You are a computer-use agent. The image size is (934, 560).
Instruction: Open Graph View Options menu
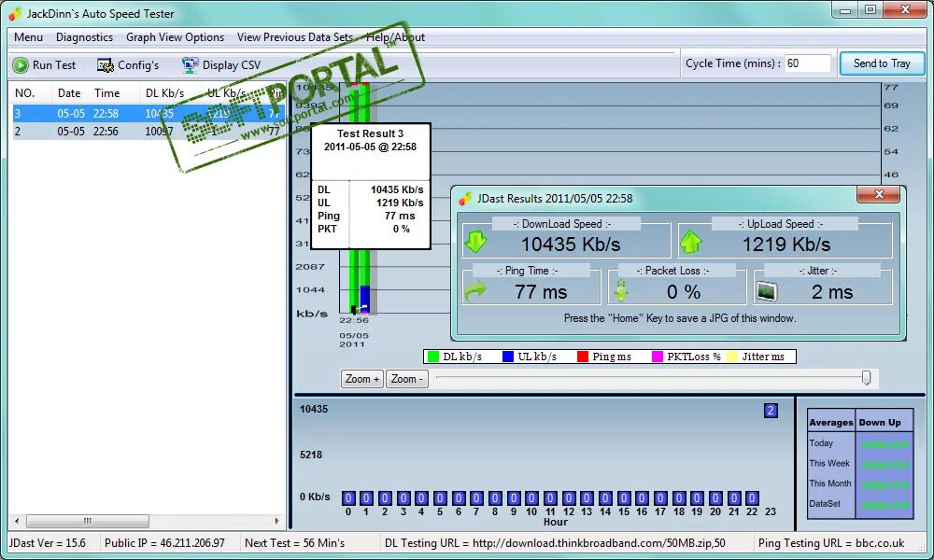(x=176, y=37)
